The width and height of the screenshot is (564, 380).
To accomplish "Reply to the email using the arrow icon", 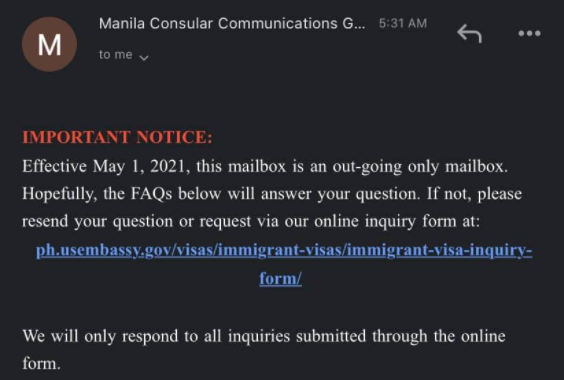I will point(469,33).
